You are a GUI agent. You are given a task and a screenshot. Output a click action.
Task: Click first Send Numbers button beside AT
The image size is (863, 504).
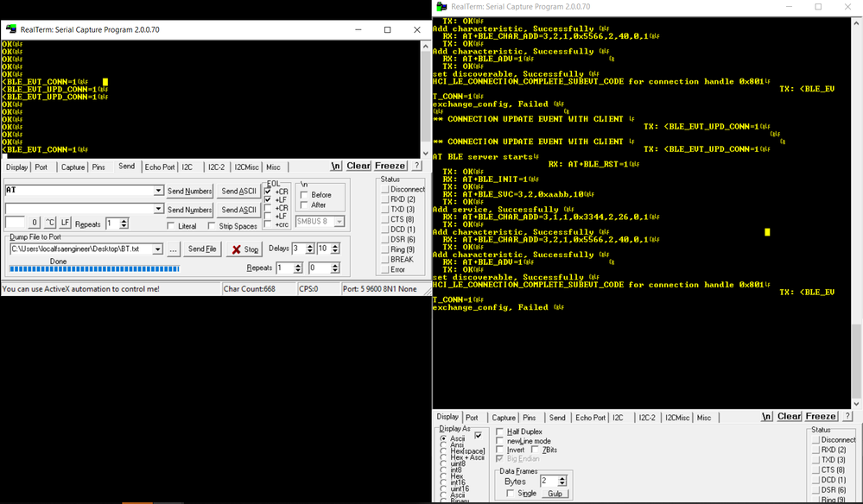click(189, 192)
